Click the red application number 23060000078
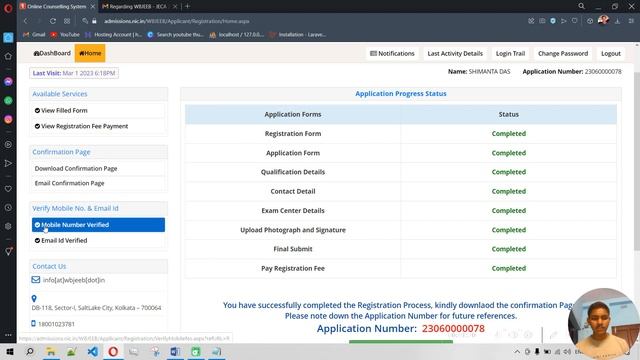 pos(453,329)
